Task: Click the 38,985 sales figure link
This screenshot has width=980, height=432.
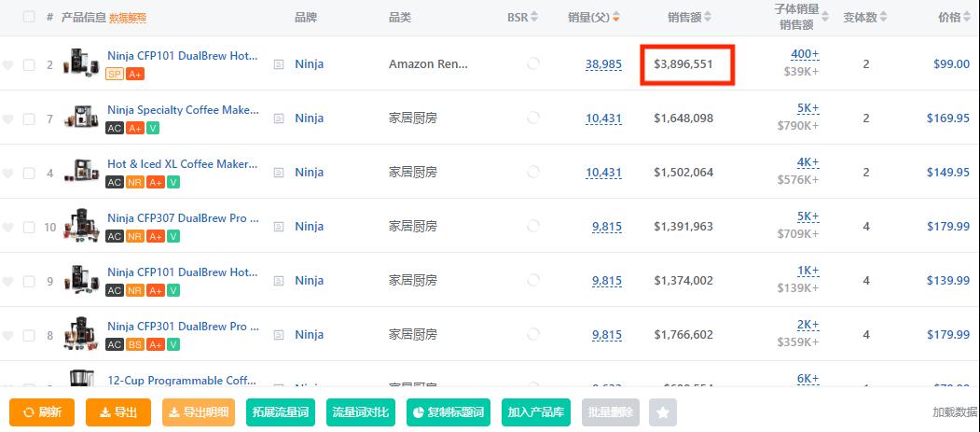Action: [x=603, y=64]
